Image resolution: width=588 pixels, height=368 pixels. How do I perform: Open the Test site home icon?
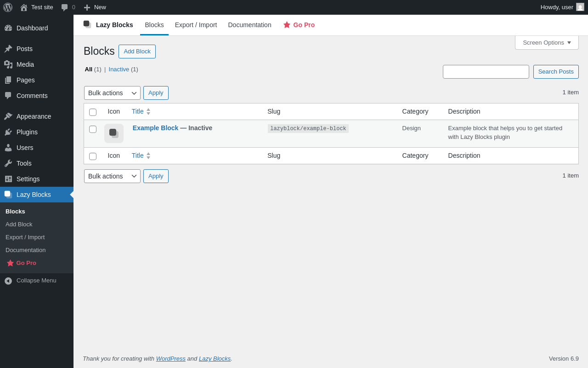24,7
